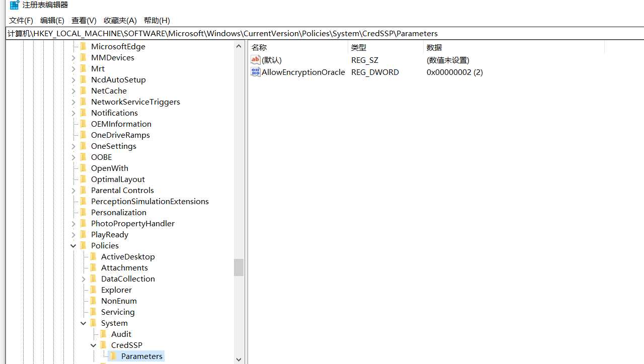Expand the NetCache tree node

(73, 90)
